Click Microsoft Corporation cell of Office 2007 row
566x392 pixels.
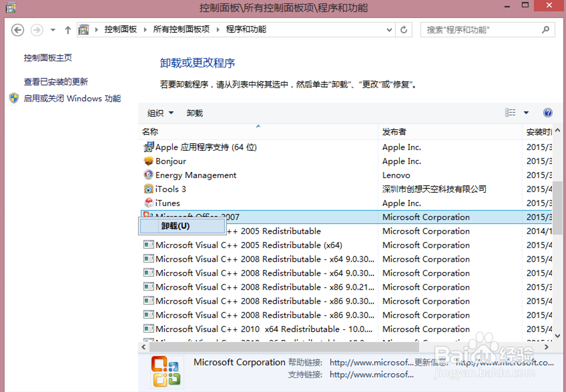click(x=426, y=217)
